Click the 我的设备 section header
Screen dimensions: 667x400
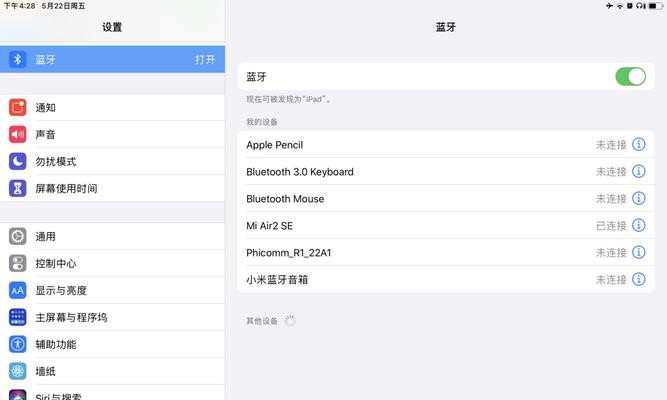tap(262, 122)
